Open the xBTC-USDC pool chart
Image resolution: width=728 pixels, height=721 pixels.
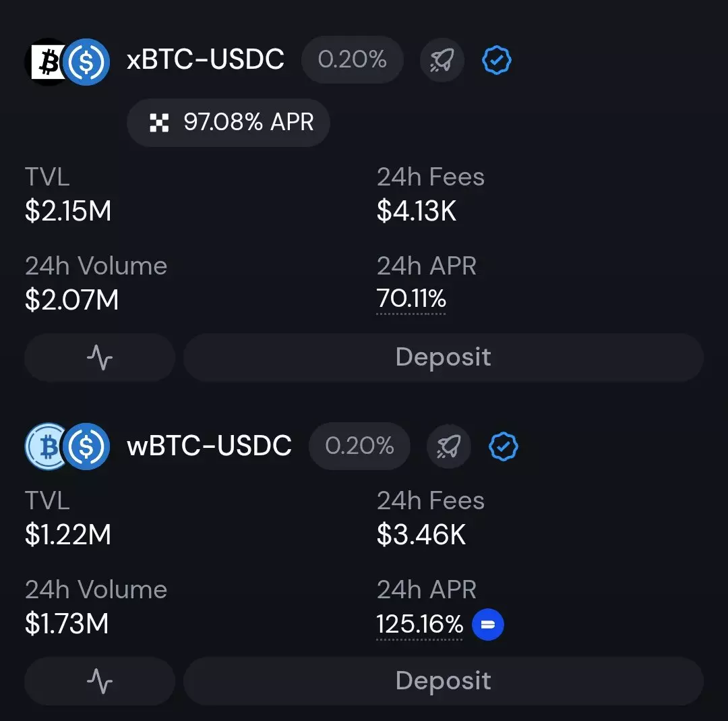tap(100, 357)
